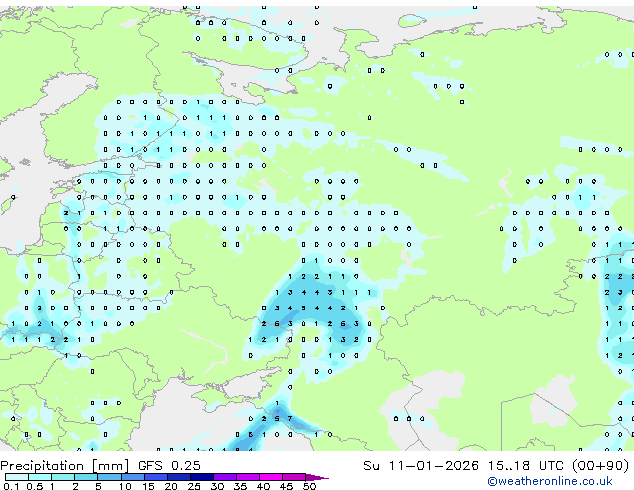Click the "Precipitation [mm]" title text
This screenshot has width=634, height=490.
coord(65,466)
